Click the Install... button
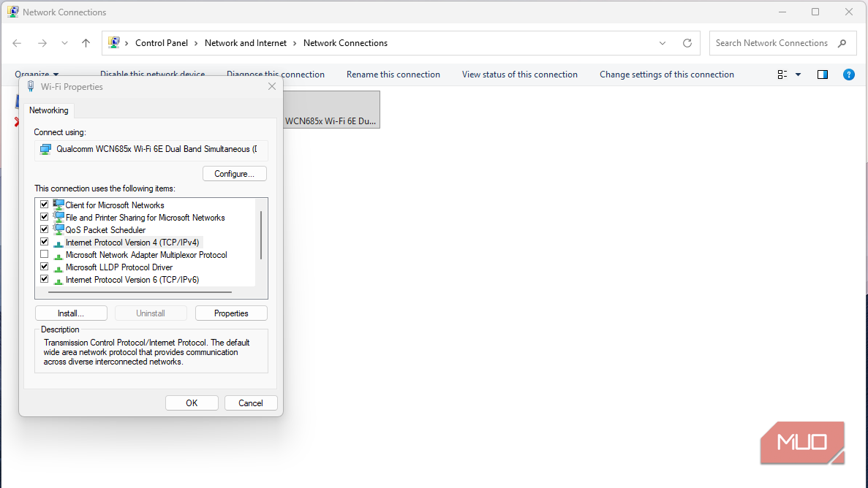 71,313
